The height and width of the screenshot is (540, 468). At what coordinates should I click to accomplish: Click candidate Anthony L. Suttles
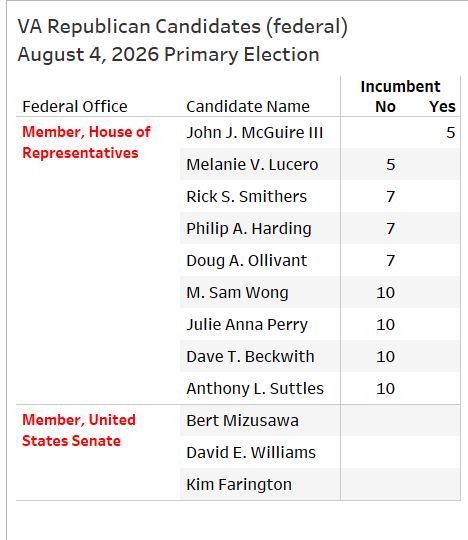coord(255,388)
